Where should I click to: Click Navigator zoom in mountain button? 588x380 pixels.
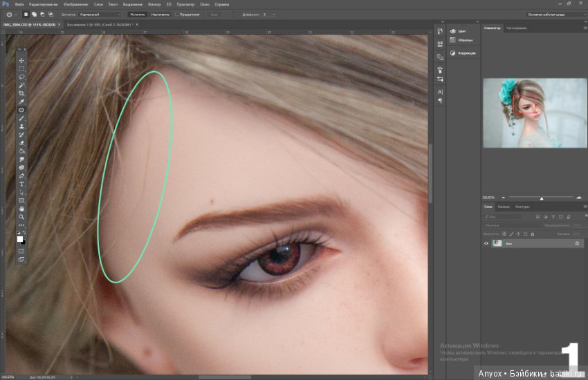[579, 198]
